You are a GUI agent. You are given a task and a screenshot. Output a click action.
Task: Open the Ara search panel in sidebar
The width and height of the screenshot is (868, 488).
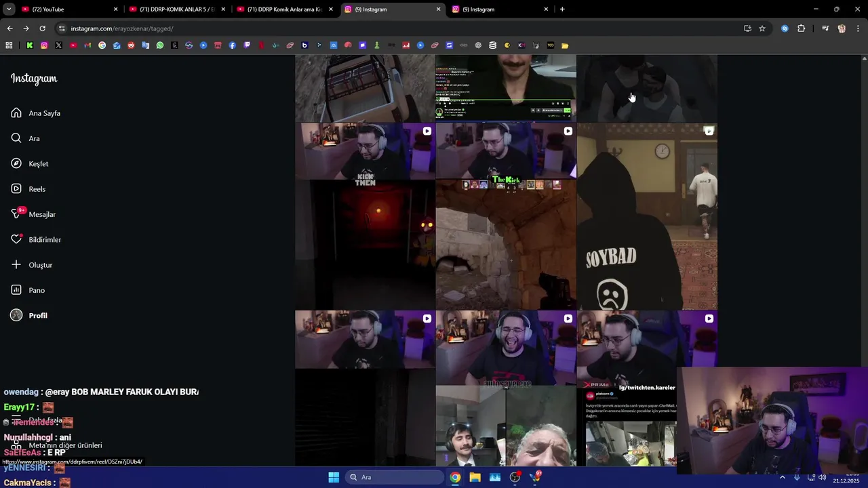26,138
